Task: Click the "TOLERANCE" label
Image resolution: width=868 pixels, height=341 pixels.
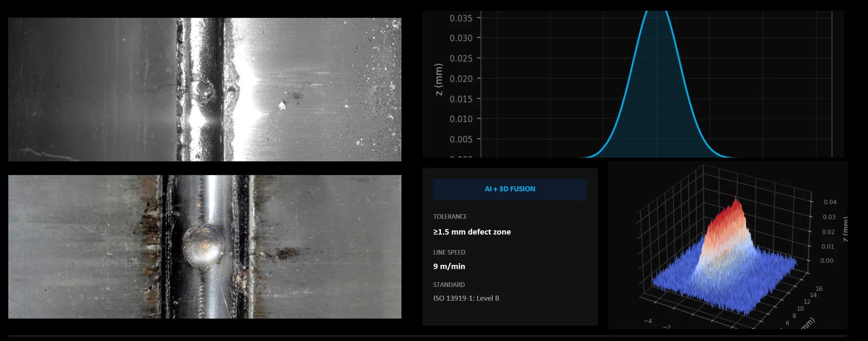Action: point(450,217)
